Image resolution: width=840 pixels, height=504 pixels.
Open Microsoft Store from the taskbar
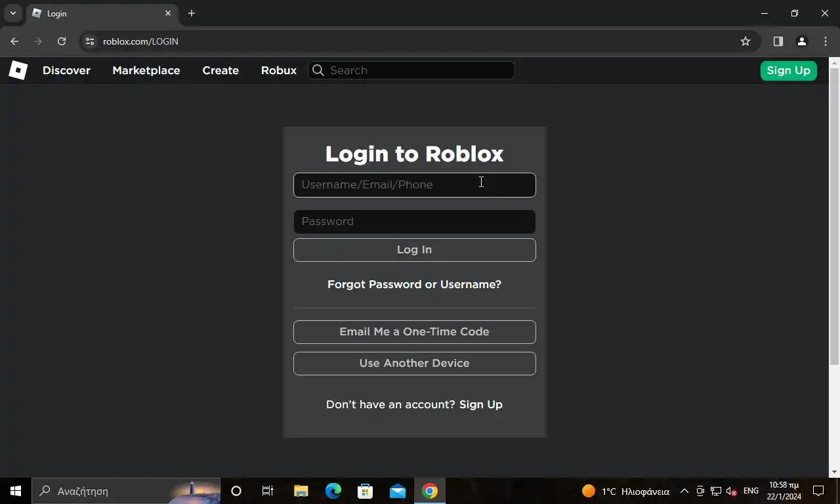click(365, 491)
